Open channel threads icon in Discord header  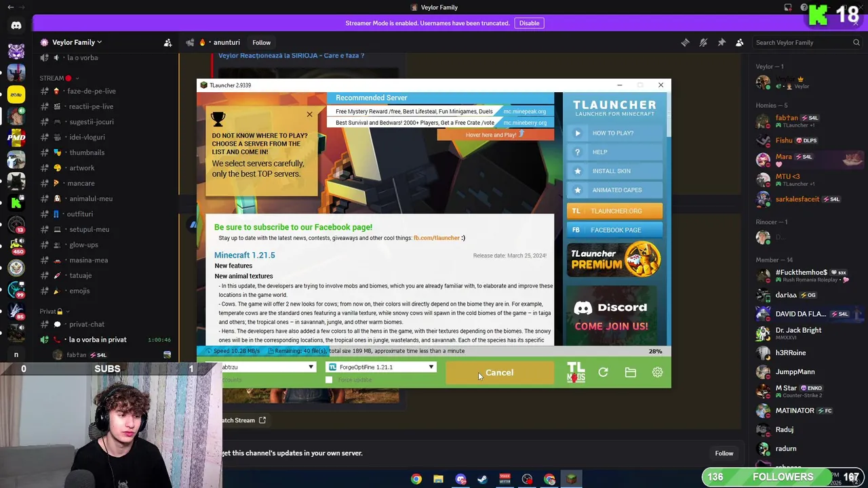click(x=685, y=42)
